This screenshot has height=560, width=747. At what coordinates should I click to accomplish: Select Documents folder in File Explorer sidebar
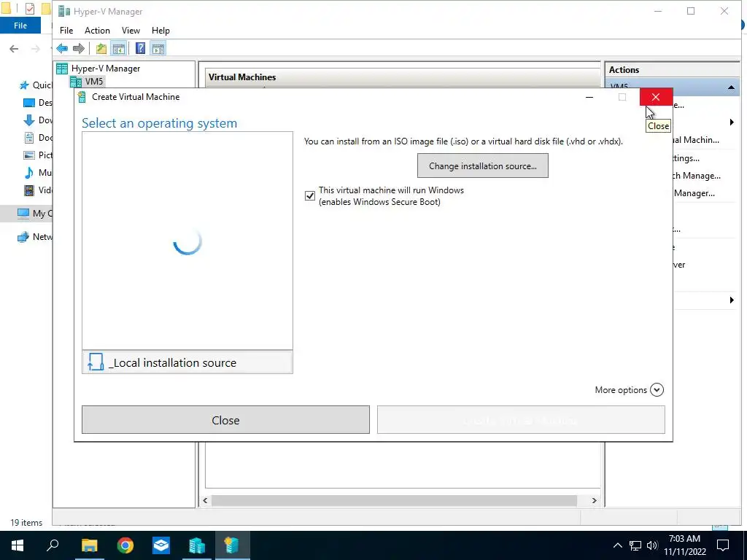click(x=38, y=138)
